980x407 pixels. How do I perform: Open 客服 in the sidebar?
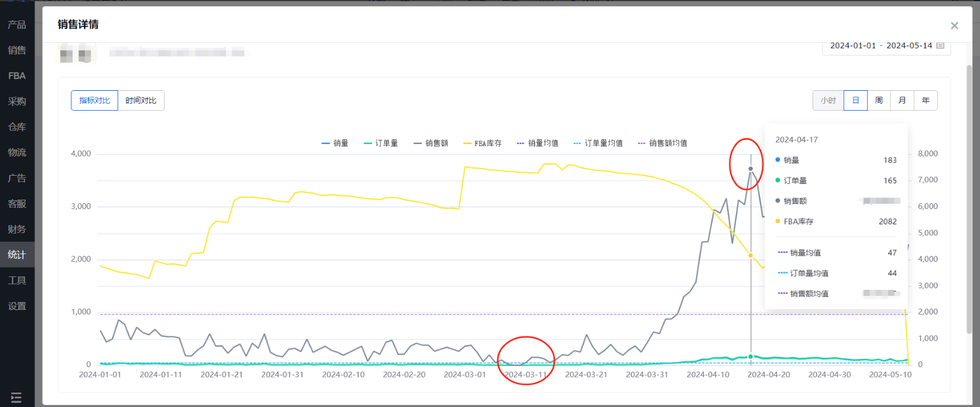click(17, 204)
